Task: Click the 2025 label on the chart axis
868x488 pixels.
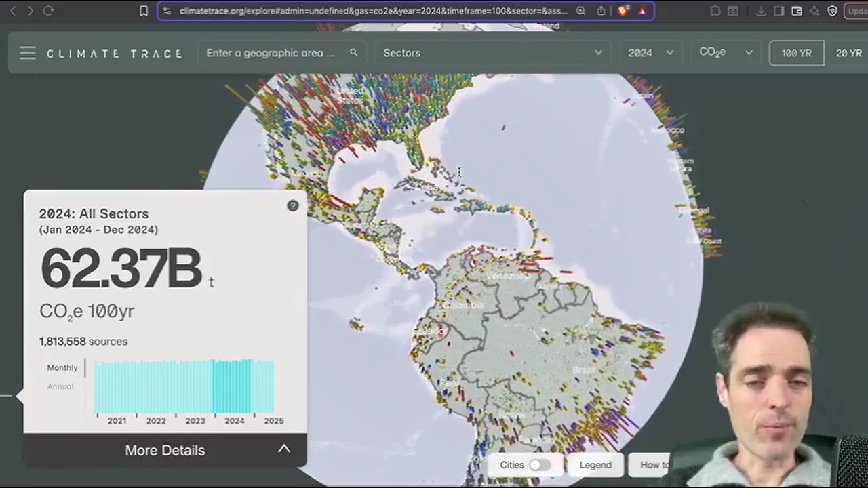Action: [273, 421]
